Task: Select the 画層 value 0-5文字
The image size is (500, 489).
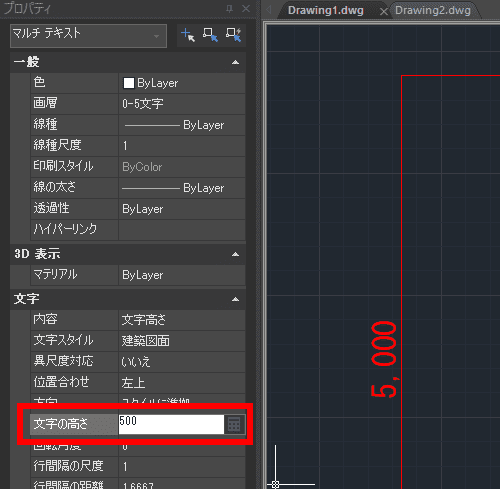Action: point(182,104)
